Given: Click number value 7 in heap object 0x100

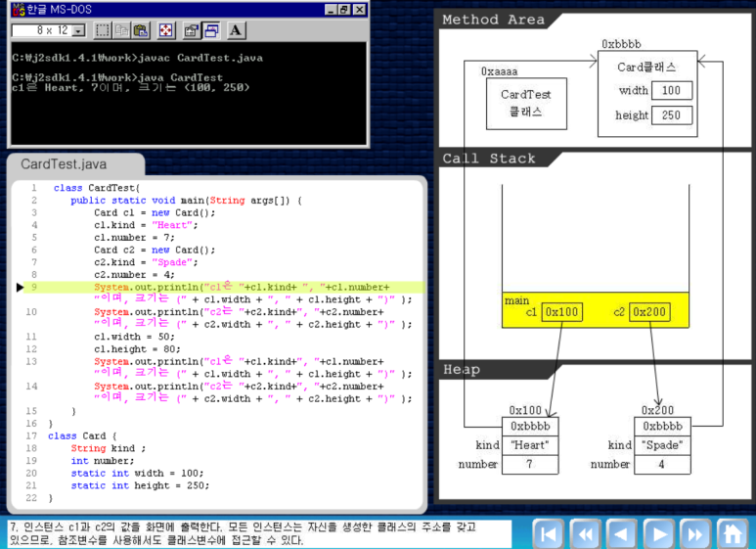Looking at the screenshot, I should [530, 464].
